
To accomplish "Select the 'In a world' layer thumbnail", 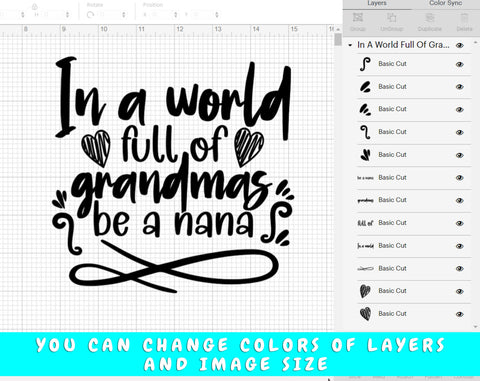I will tap(365, 246).
